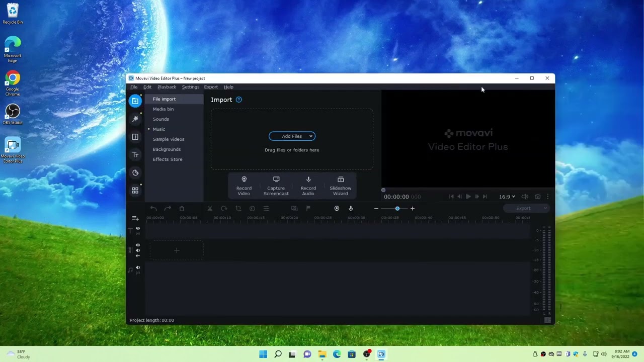Click the Import help question mark icon

tap(238, 100)
